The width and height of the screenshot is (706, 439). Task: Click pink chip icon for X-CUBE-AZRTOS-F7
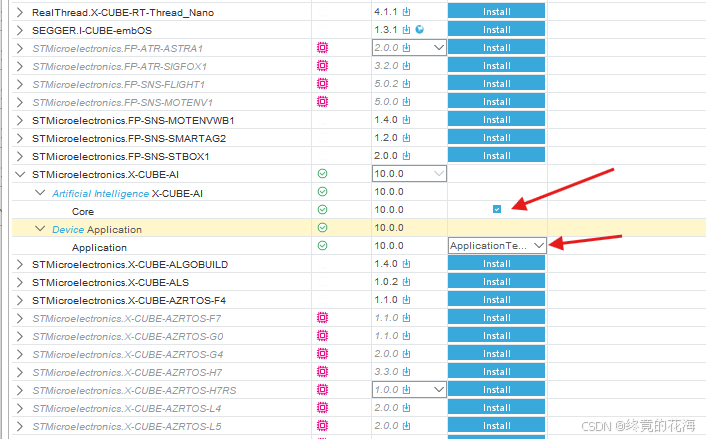tap(322, 317)
